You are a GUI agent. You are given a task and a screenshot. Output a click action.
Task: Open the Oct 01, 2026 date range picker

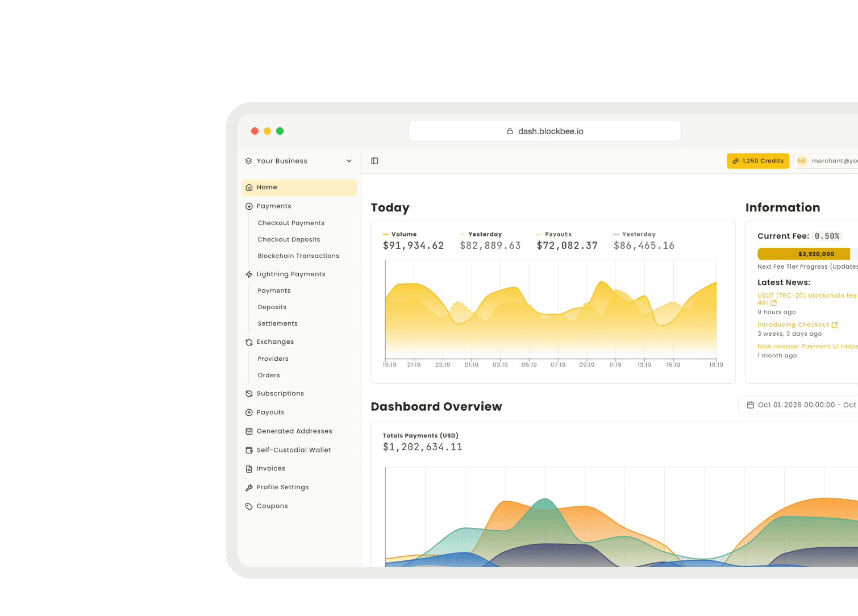(798, 405)
